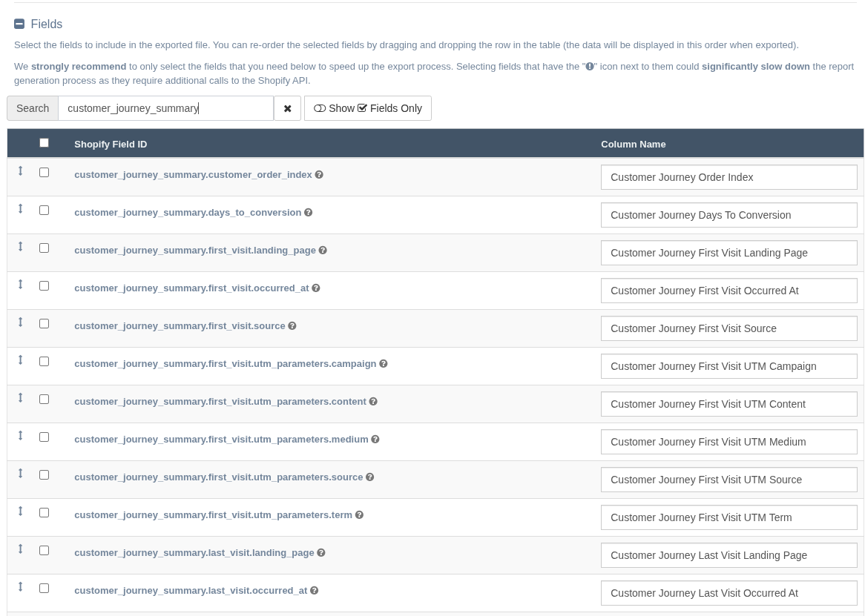Tick the checkbox for first_visit.utm_parameters.medium
The height and width of the screenshot is (616, 865).
pyautogui.click(x=44, y=437)
